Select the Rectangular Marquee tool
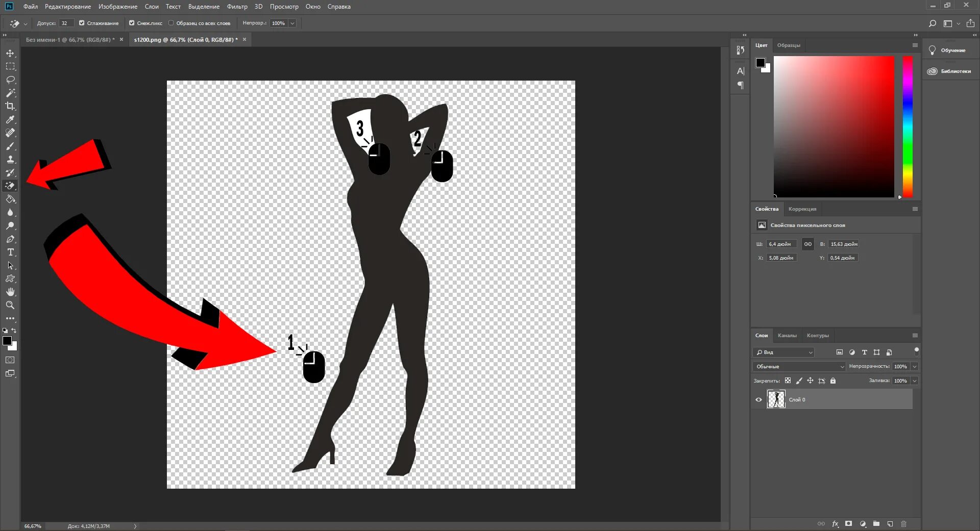Viewport: 980px width, 531px height. (x=10, y=67)
